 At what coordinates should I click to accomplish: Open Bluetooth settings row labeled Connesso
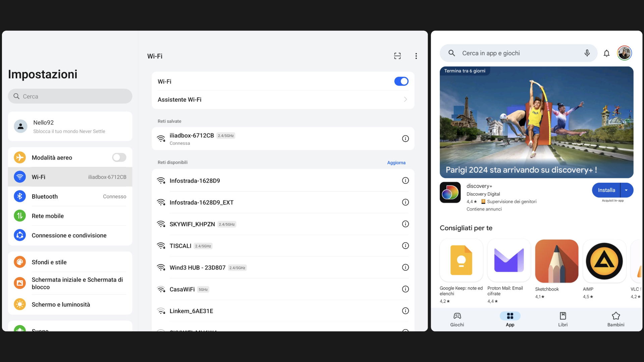click(70, 196)
